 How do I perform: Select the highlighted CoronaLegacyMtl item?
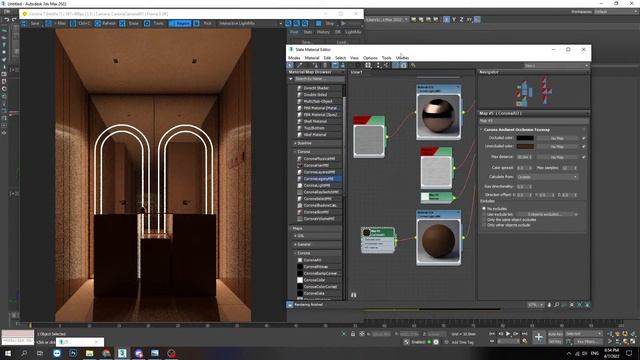(319, 179)
